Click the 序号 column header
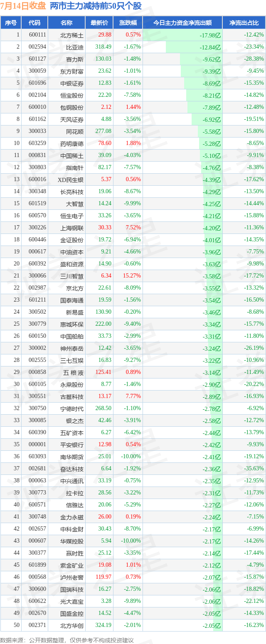Viewport: 266px width, 644px height. point(11,23)
